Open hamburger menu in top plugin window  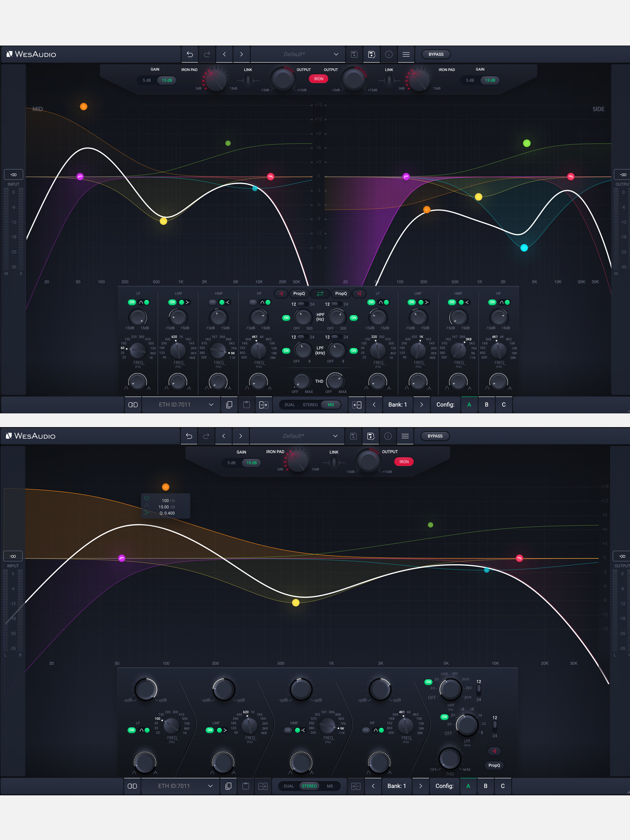click(406, 54)
